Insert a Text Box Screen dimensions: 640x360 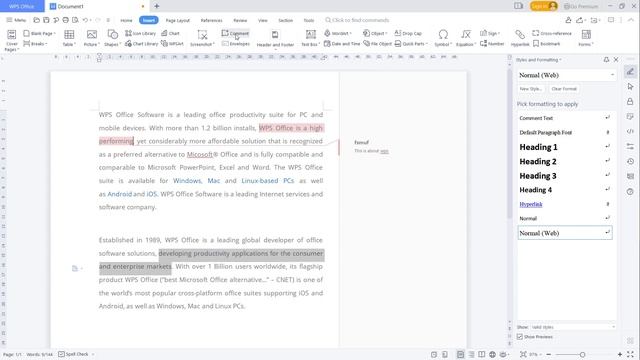coord(310,38)
